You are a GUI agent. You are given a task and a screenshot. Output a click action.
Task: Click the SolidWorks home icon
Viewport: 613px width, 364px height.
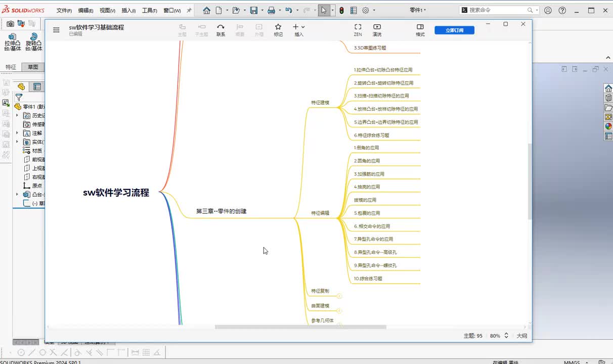click(206, 10)
